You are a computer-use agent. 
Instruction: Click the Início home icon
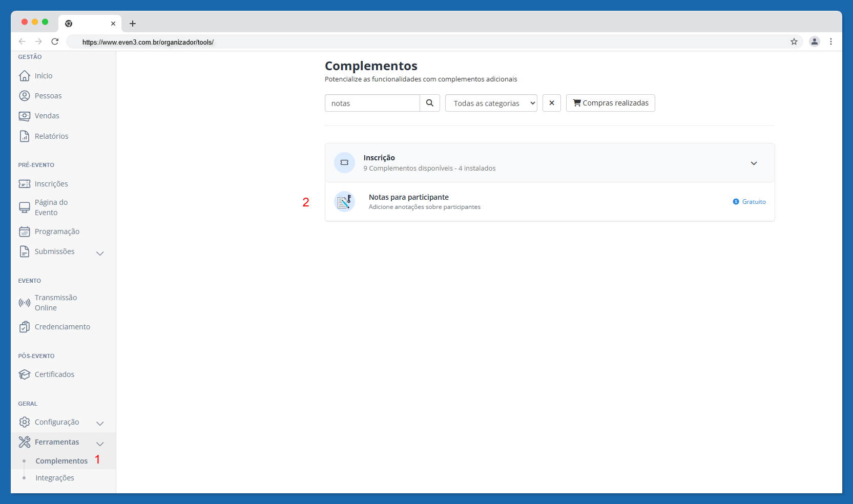click(x=24, y=76)
